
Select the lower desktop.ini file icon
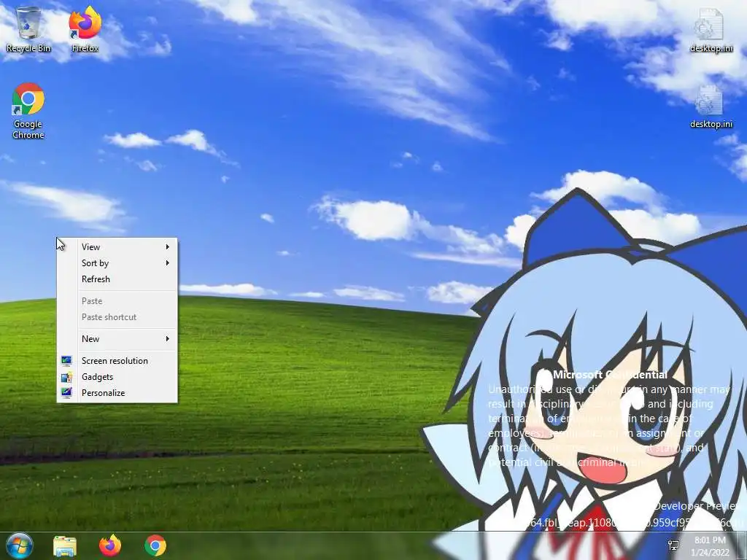point(711,106)
